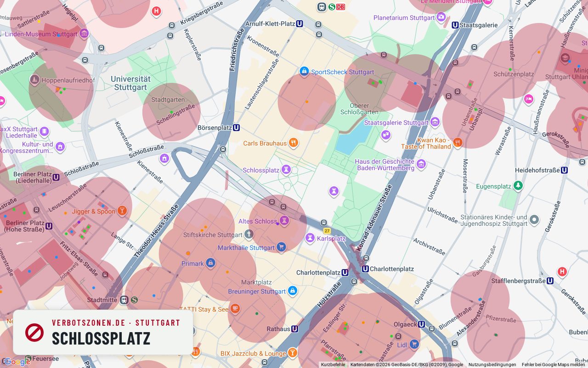Viewport: 588px width, 368px height.
Task: Select the Staatsgalerie U-Bahn station icon
Action: 455,25
